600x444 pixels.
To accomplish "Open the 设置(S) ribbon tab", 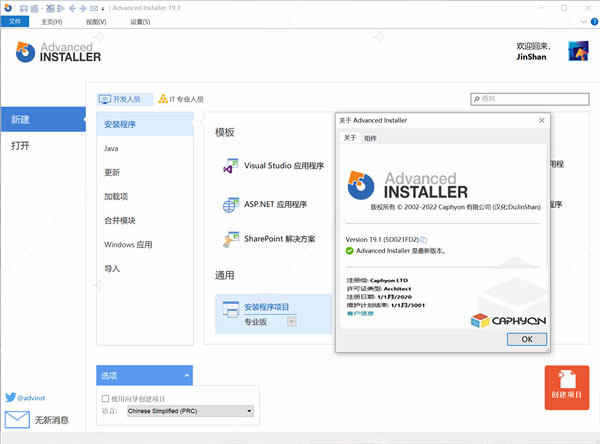I will point(140,22).
